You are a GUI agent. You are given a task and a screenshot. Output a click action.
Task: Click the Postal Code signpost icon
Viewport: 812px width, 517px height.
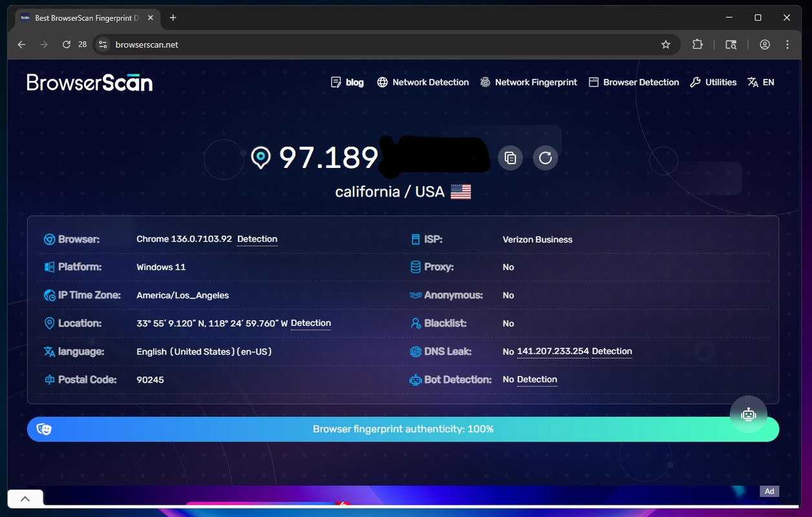pyautogui.click(x=49, y=379)
